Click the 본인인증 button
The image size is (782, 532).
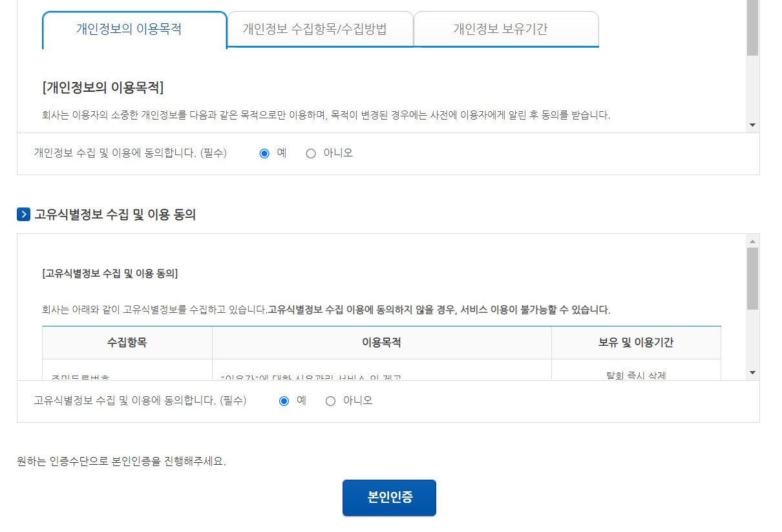click(389, 497)
